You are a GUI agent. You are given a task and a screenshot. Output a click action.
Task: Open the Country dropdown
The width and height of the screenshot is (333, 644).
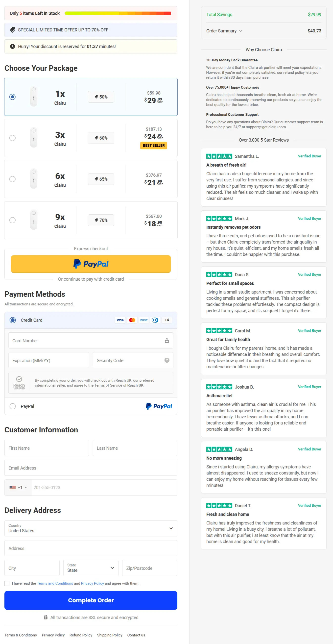coord(91,528)
